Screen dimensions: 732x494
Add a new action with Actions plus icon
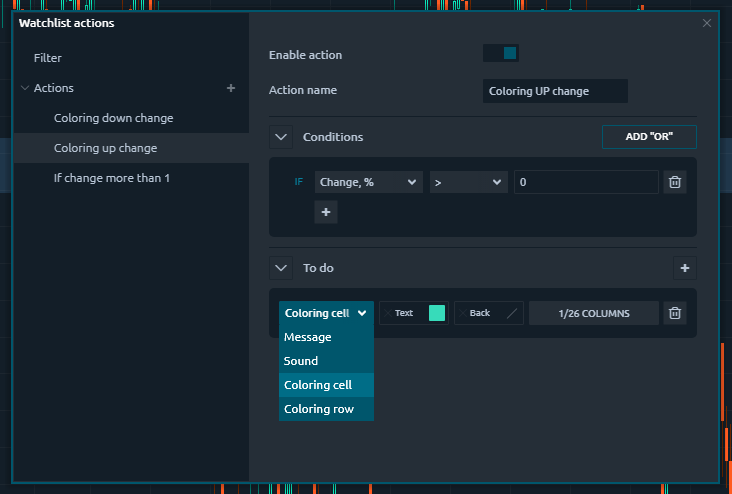click(231, 88)
